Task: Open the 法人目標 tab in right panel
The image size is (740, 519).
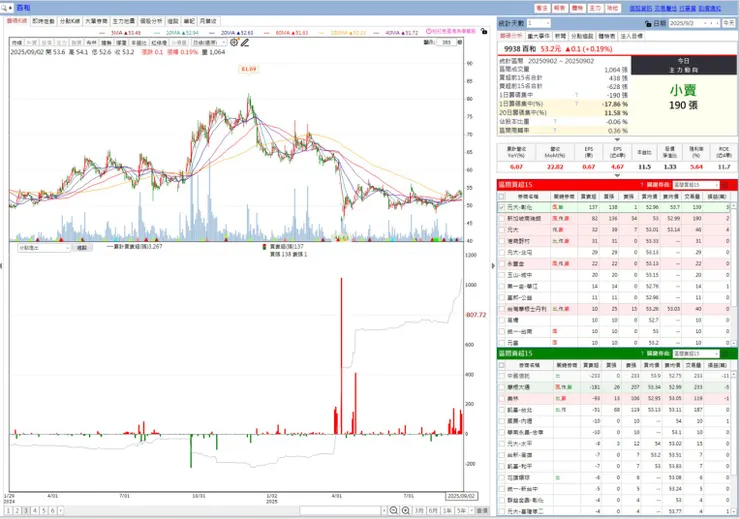Action: click(631, 36)
